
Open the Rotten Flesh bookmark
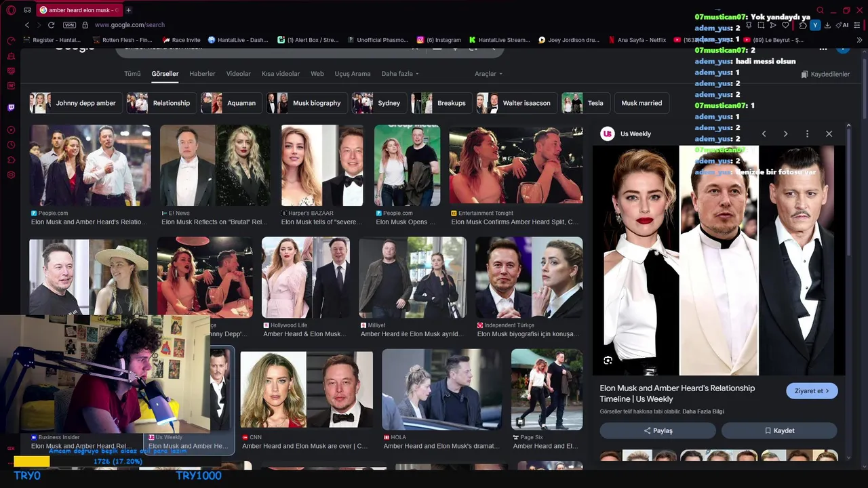[122, 40]
